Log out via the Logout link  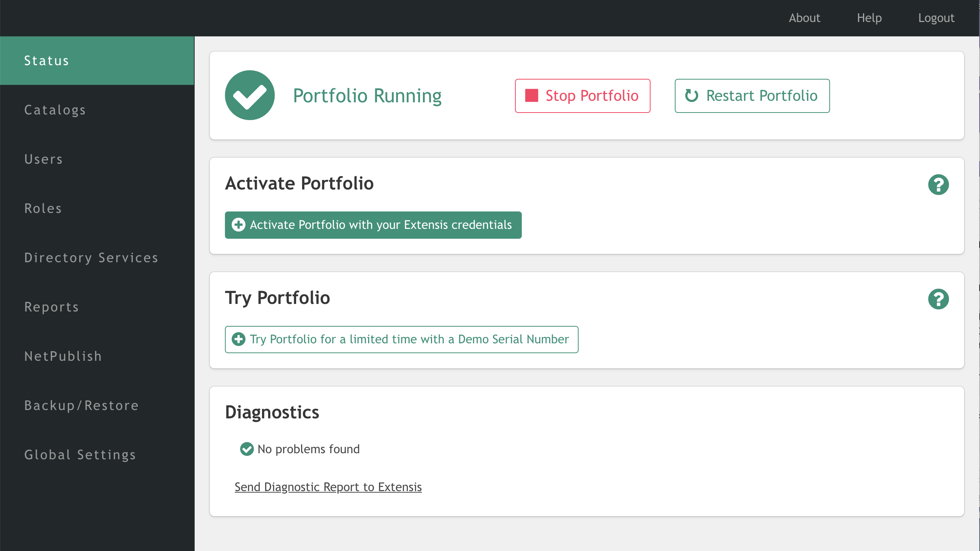coord(936,18)
